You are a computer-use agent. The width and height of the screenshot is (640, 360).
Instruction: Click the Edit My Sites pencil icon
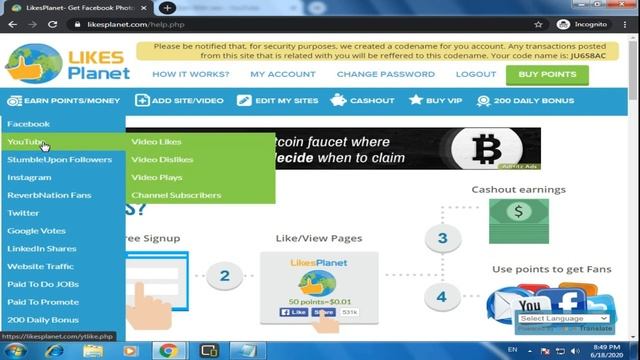coord(244,100)
